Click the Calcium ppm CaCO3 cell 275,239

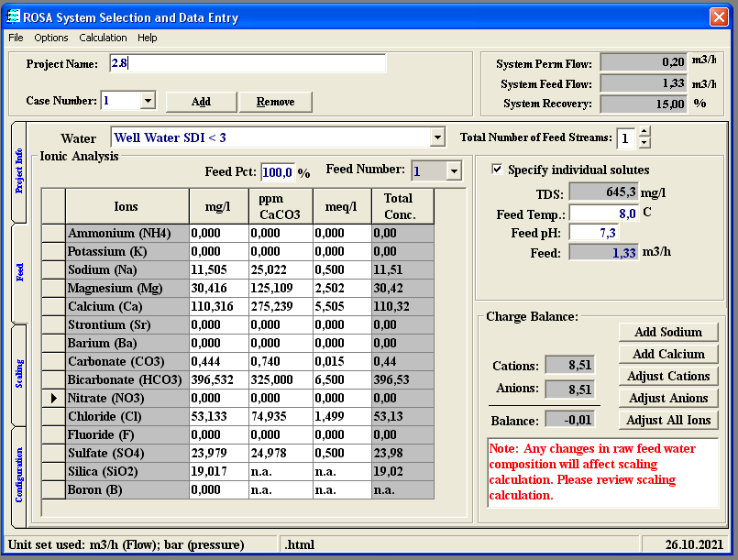(281, 306)
